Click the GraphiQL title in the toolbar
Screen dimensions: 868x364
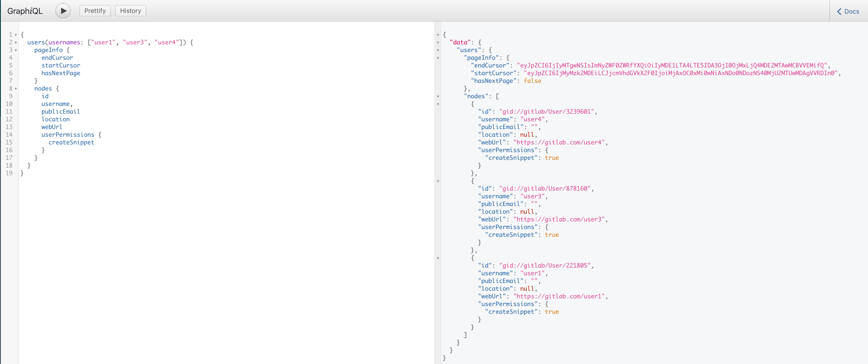(x=25, y=11)
